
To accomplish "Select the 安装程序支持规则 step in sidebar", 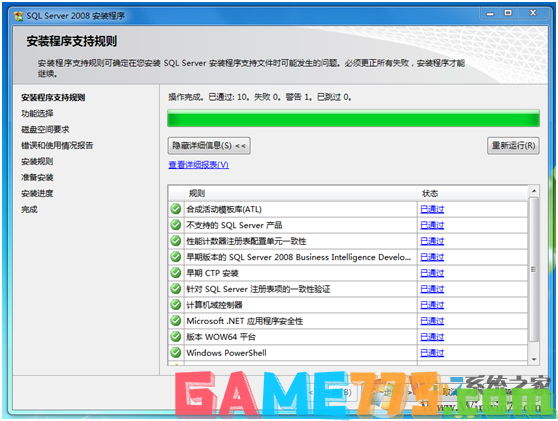I will point(53,98).
